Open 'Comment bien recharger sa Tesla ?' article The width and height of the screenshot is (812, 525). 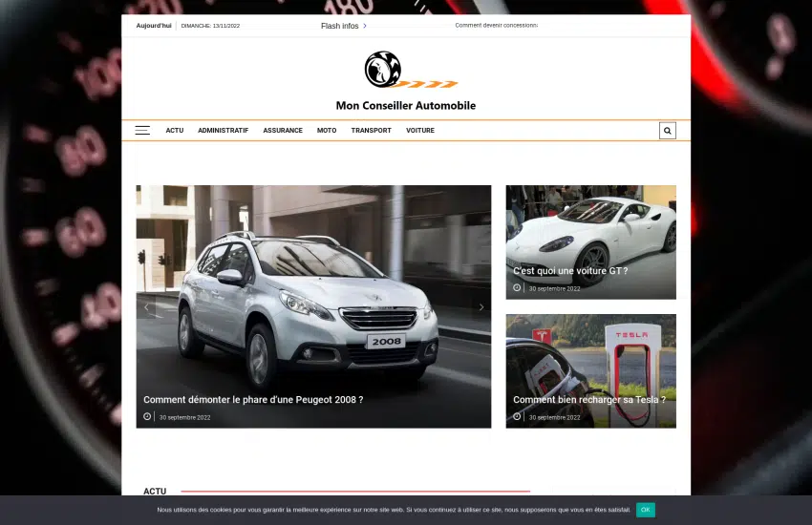click(x=589, y=400)
